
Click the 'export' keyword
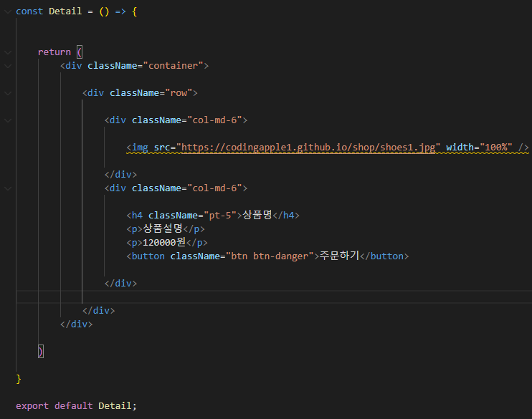coord(32,406)
